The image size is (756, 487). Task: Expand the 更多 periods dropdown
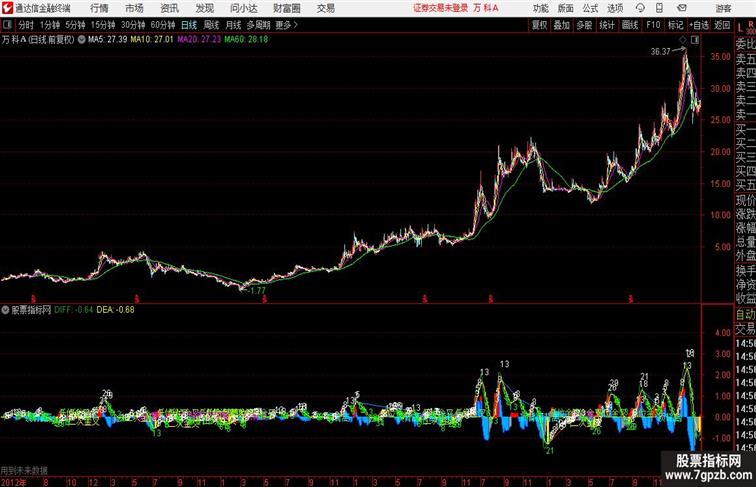pyautogui.click(x=286, y=25)
